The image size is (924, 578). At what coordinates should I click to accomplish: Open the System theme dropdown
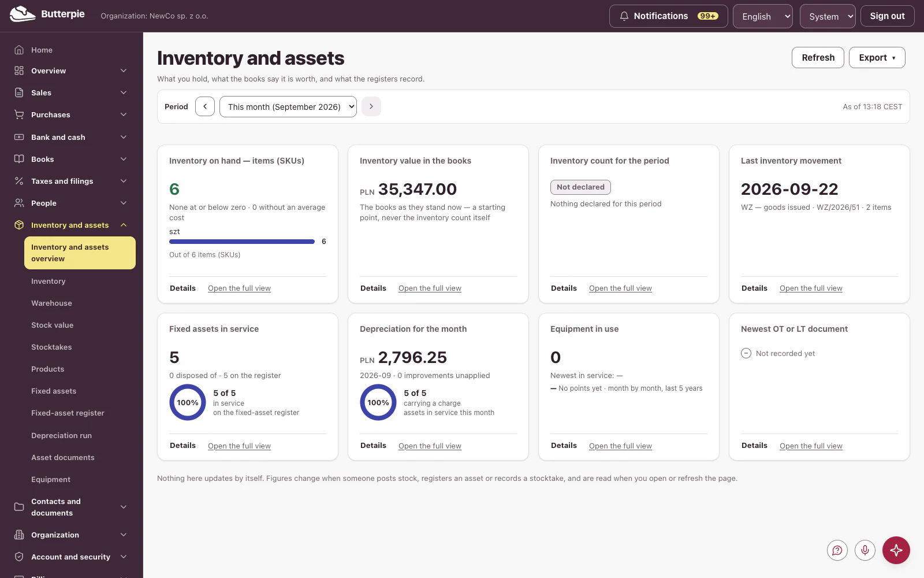[828, 16]
